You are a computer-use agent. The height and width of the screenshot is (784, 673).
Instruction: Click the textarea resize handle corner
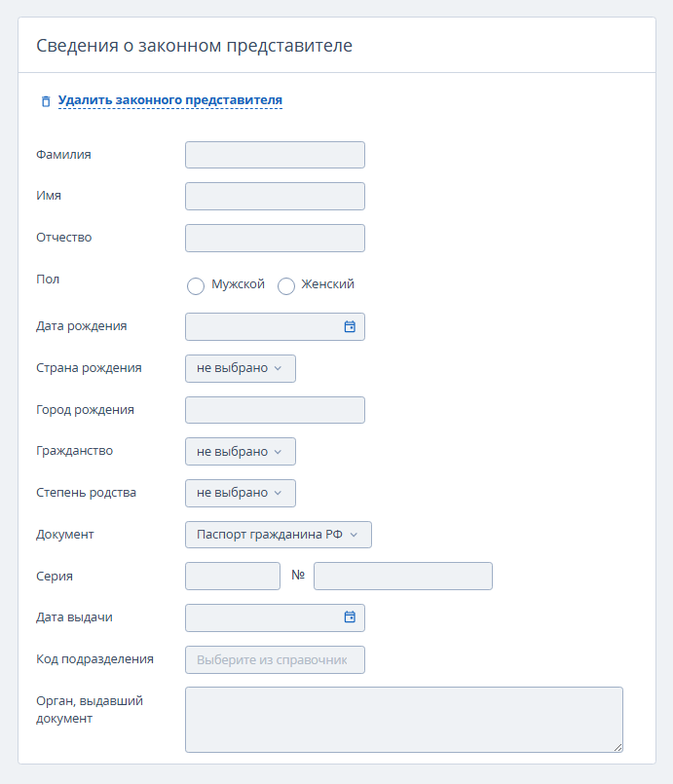click(618, 747)
